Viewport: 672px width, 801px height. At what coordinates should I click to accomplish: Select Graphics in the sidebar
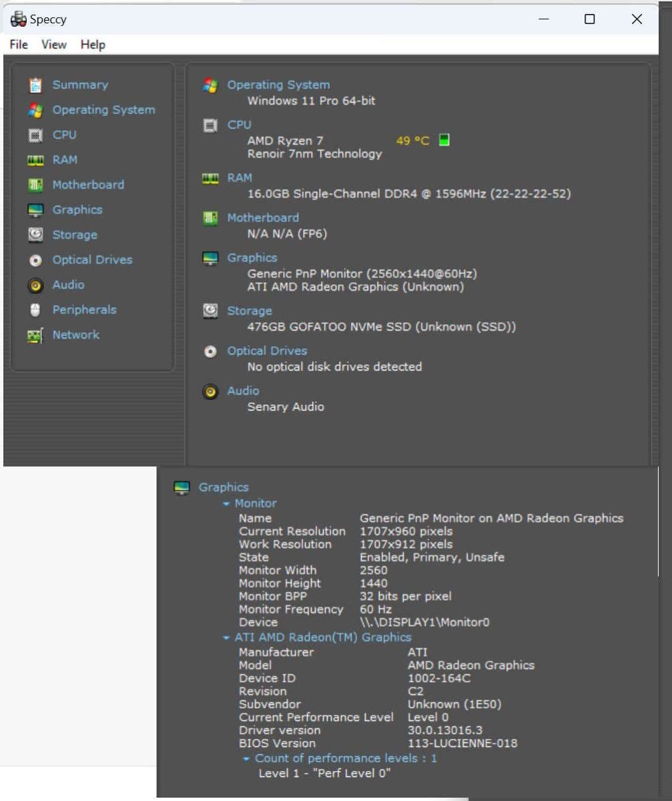[x=77, y=210]
